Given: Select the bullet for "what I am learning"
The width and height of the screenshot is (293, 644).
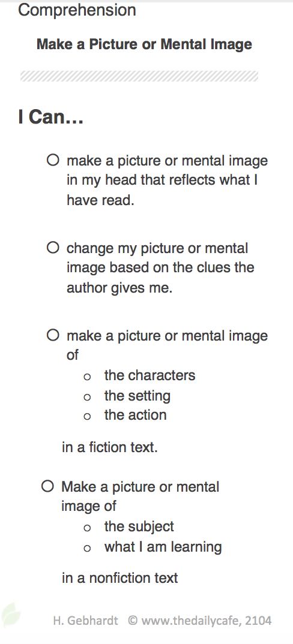Looking at the screenshot, I should pyautogui.click(x=87, y=548).
